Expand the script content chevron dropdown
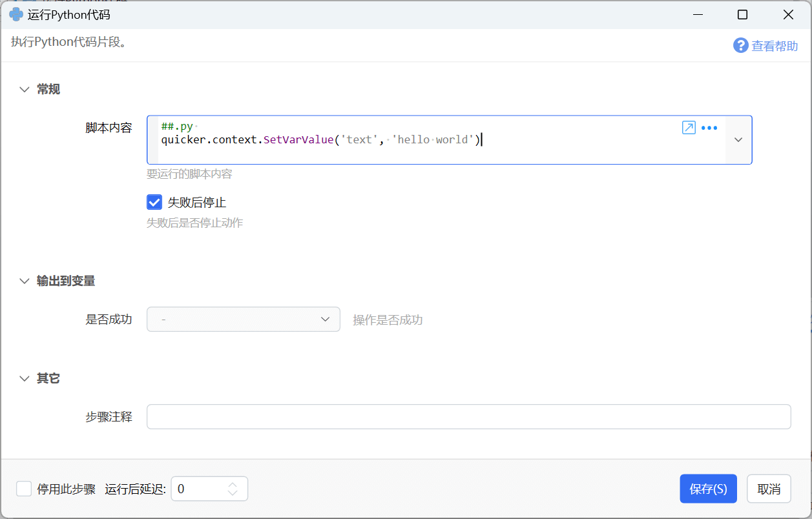This screenshot has width=812, height=519. tap(738, 140)
